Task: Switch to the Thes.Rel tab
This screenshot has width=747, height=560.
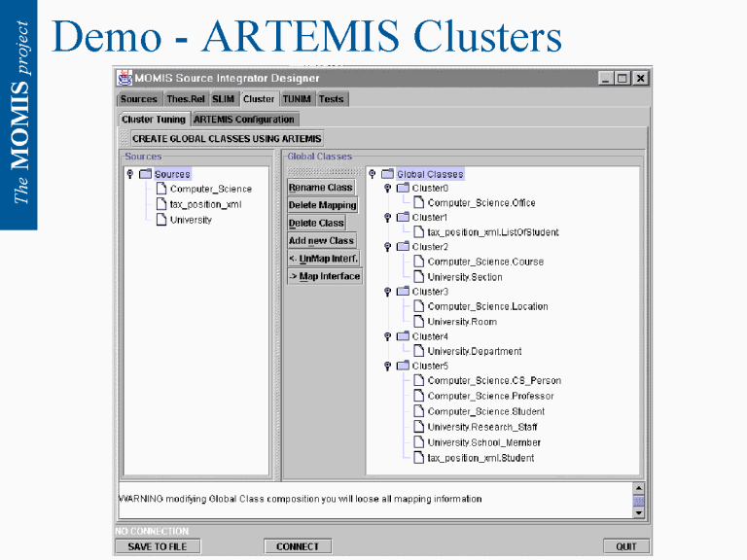Action: pyautogui.click(x=185, y=99)
